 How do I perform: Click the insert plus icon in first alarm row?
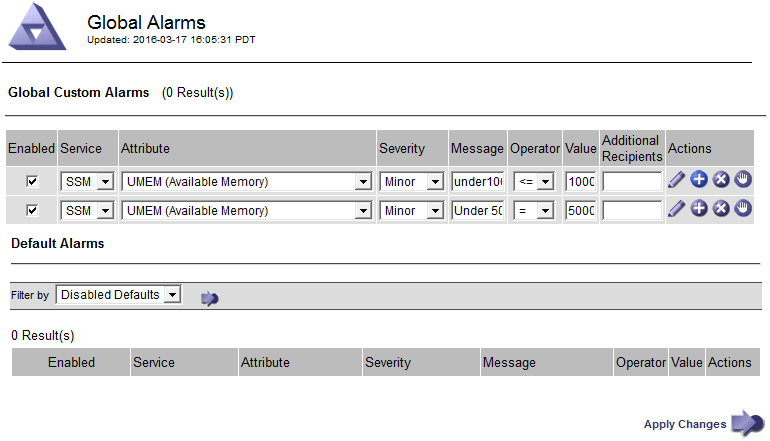(699, 180)
